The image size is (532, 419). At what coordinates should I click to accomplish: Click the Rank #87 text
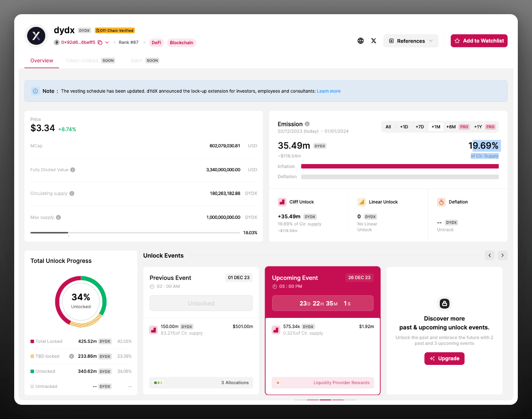[129, 43]
